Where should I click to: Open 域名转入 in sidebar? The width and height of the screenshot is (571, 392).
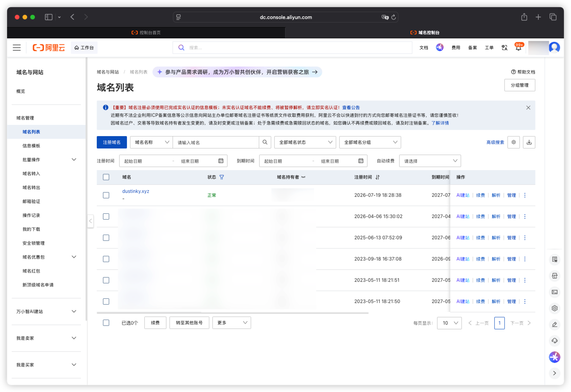(31, 174)
